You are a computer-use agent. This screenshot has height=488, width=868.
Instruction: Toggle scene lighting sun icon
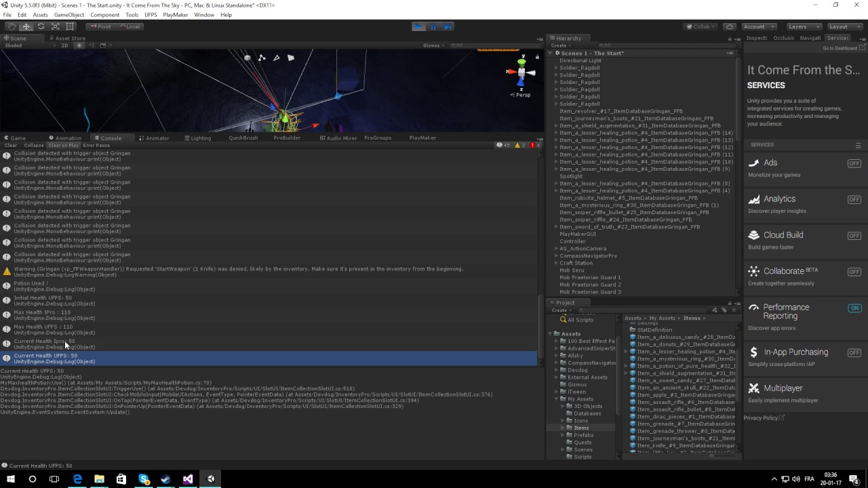click(x=79, y=45)
